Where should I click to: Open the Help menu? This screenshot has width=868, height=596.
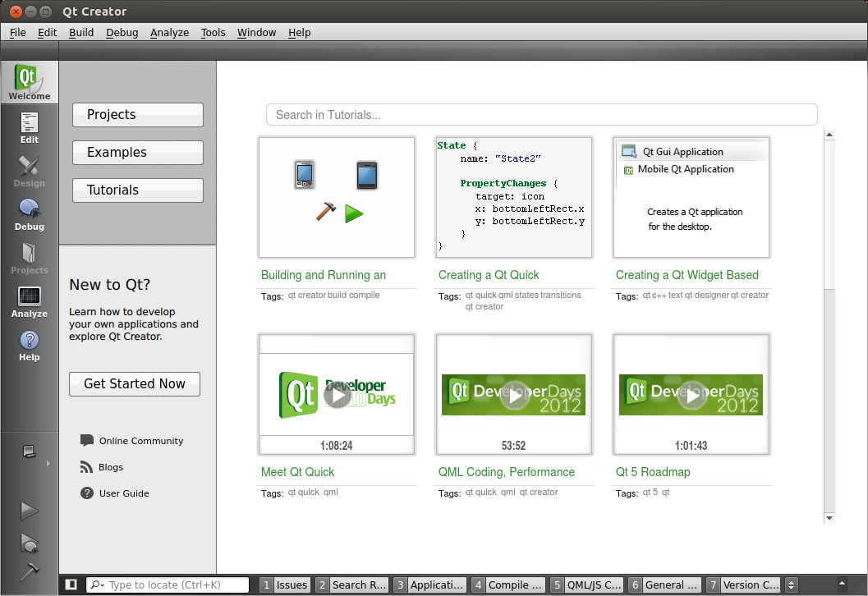(x=300, y=33)
